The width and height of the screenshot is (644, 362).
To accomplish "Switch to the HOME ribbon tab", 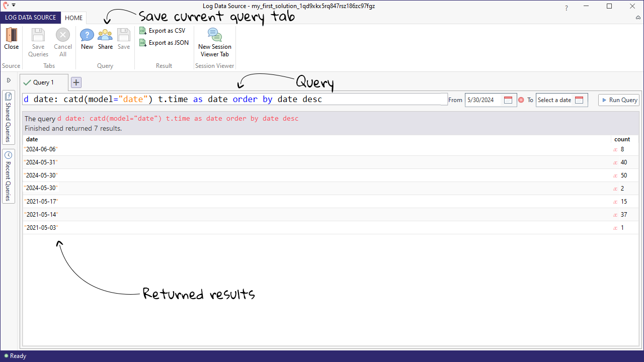I will pyautogui.click(x=73, y=18).
